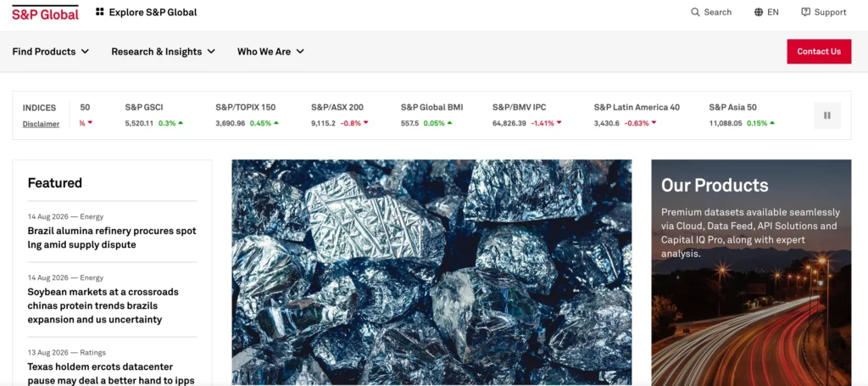The height and width of the screenshot is (386, 868).
Task: Select the S&P/ASX 200 index
Action: tap(337, 108)
